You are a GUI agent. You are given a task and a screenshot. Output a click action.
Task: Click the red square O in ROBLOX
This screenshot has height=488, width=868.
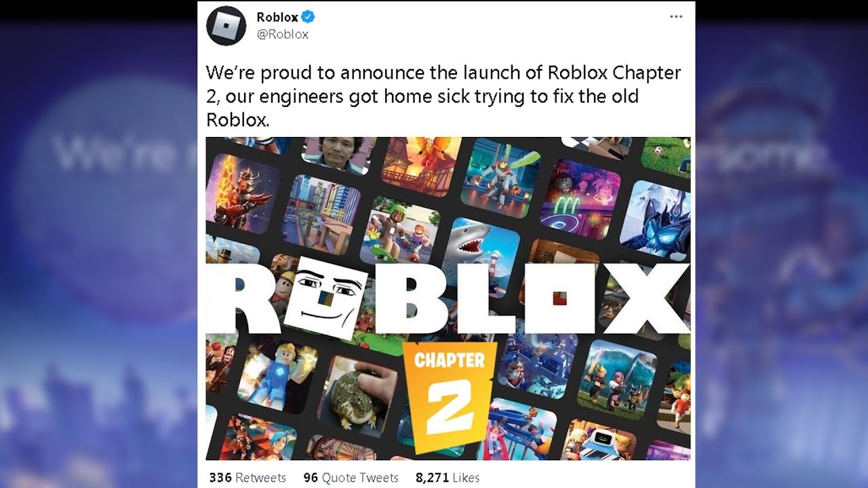coord(559,298)
